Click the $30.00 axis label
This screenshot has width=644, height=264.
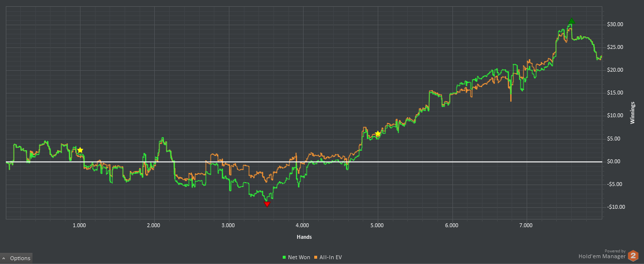coord(615,24)
